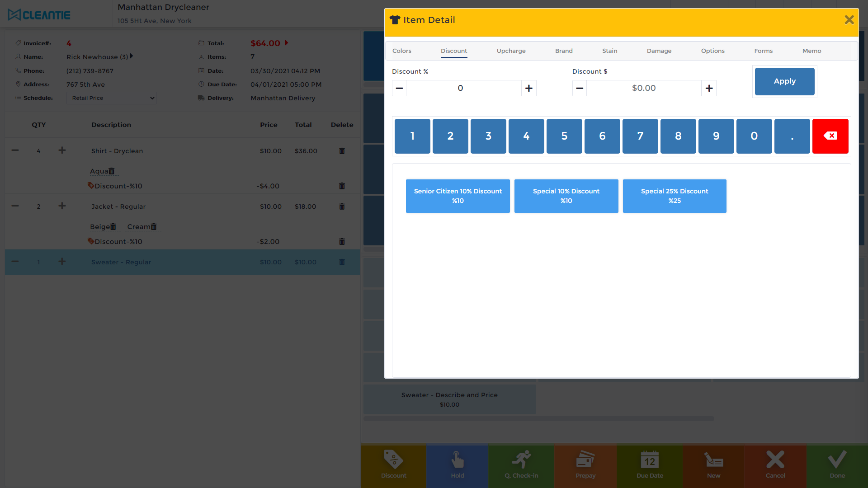Image resolution: width=868 pixels, height=488 pixels.
Task: Tap keypad number 1
Action: click(x=412, y=136)
